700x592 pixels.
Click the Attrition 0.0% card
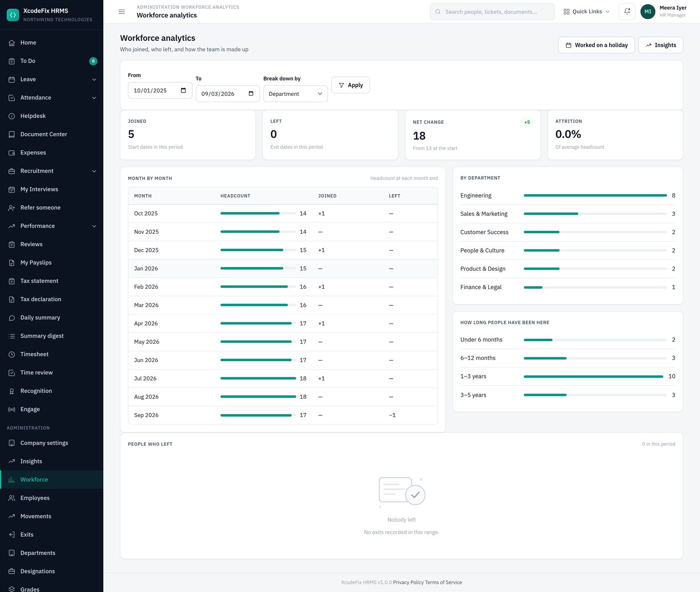[x=615, y=135]
